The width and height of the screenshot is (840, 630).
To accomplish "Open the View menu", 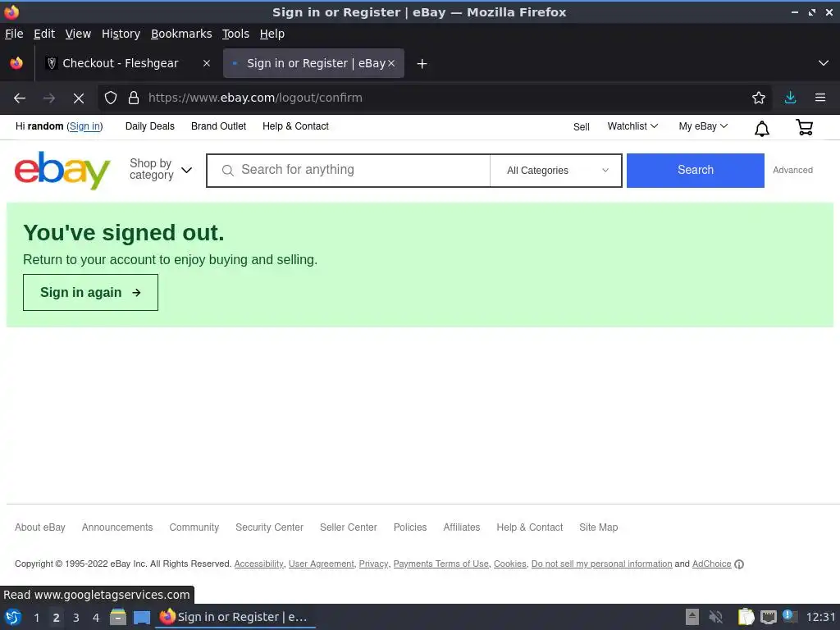I will 78,34.
